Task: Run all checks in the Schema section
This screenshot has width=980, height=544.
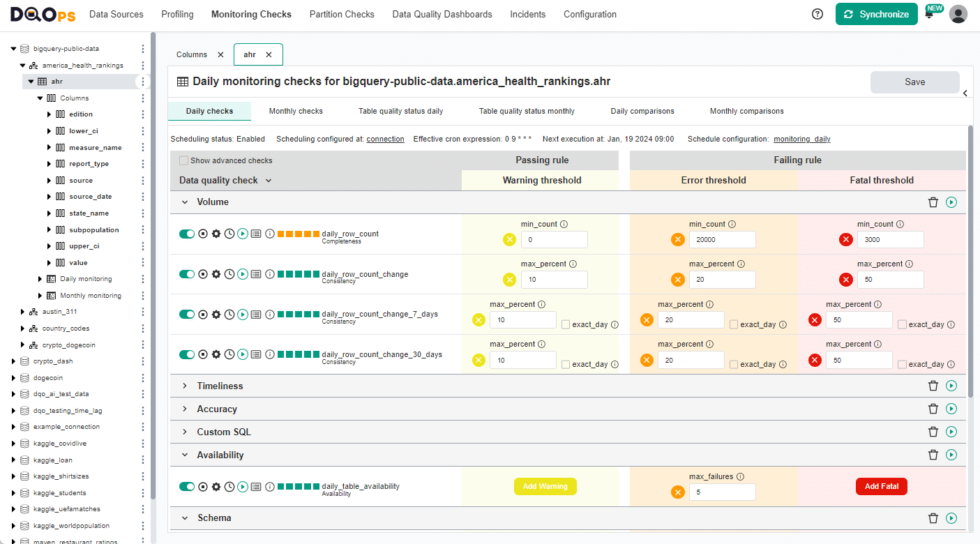Action: click(951, 517)
